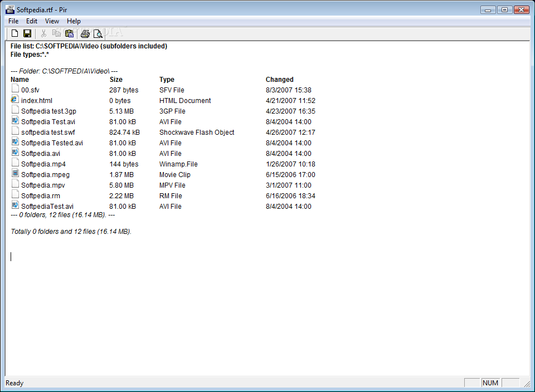Click the Cut scissors icon
The height and width of the screenshot is (392, 535).
(43, 33)
